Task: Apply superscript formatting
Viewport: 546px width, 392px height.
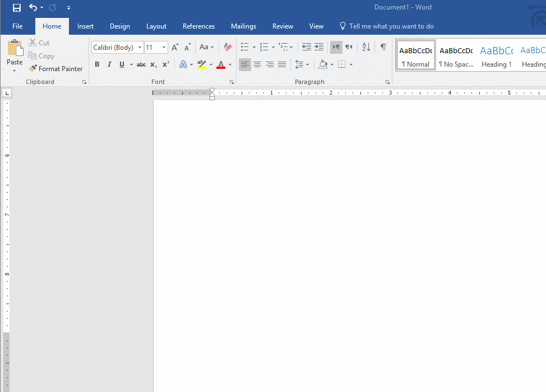Action: click(166, 64)
